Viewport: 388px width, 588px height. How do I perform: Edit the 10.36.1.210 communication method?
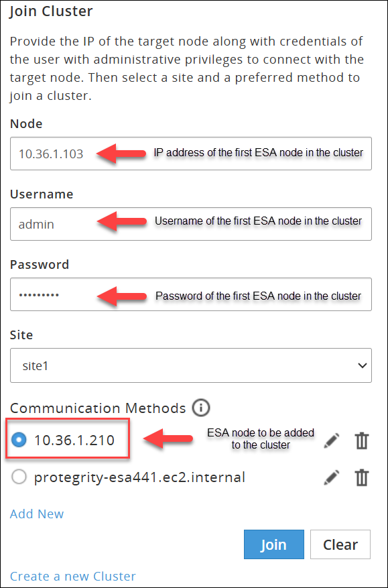coord(332,440)
